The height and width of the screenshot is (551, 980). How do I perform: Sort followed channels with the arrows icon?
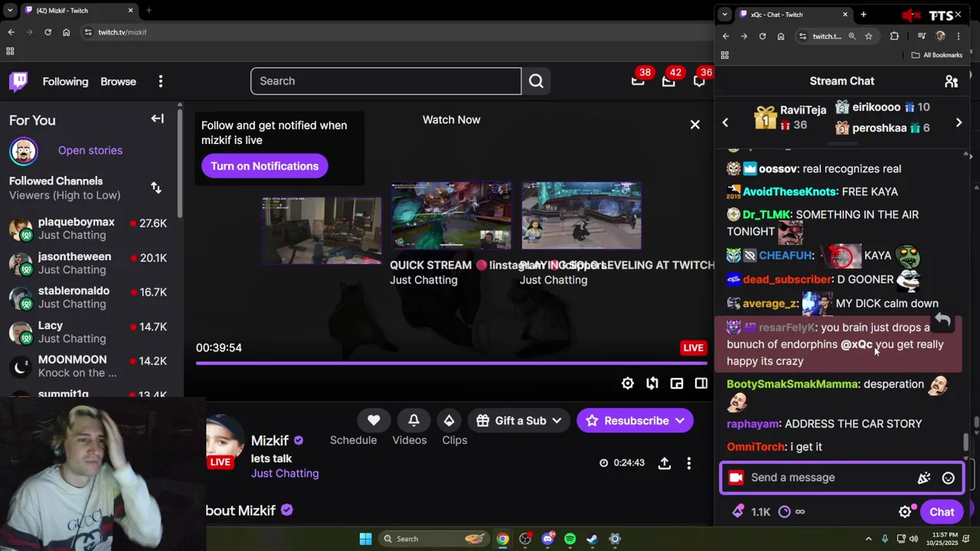pyautogui.click(x=156, y=187)
